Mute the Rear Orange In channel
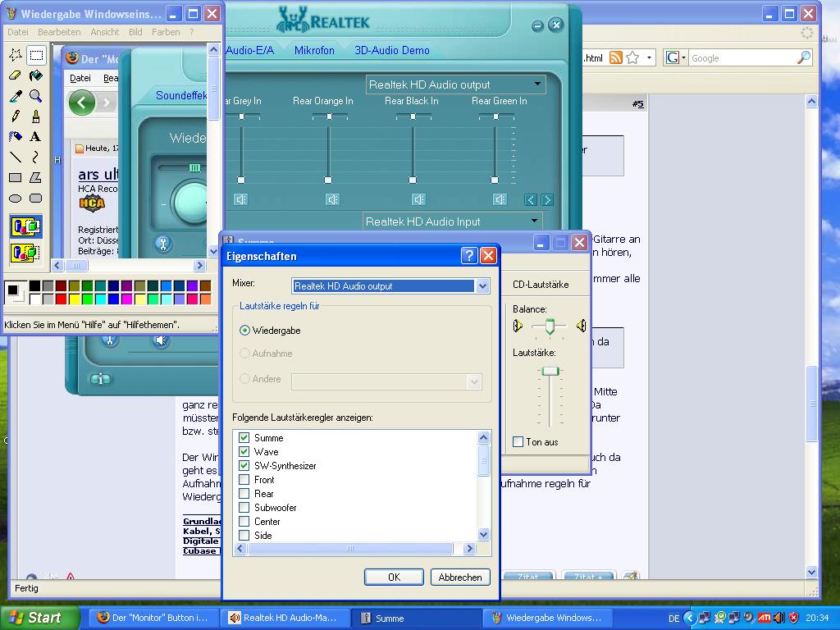This screenshot has height=630, width=840. tap(332, 200)
